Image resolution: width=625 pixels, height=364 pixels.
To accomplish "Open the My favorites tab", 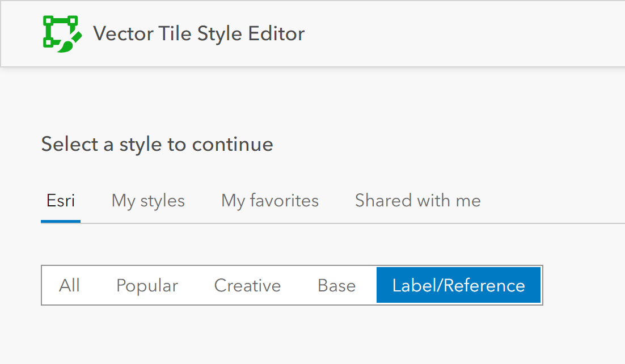I will click(269, 200).
